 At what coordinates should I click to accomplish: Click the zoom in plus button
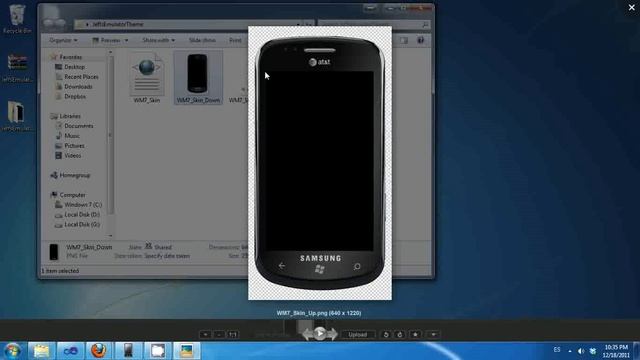(205, 335)
